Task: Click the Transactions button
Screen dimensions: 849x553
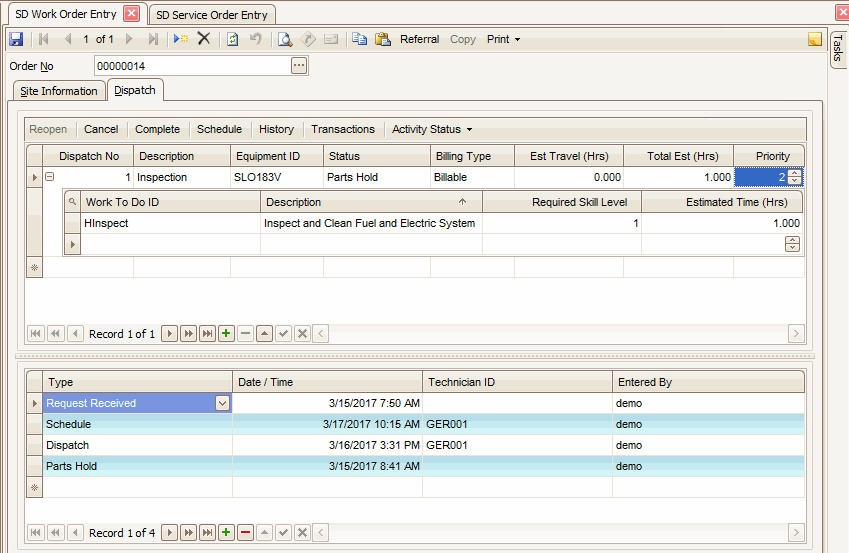Action: click(343, 129)
